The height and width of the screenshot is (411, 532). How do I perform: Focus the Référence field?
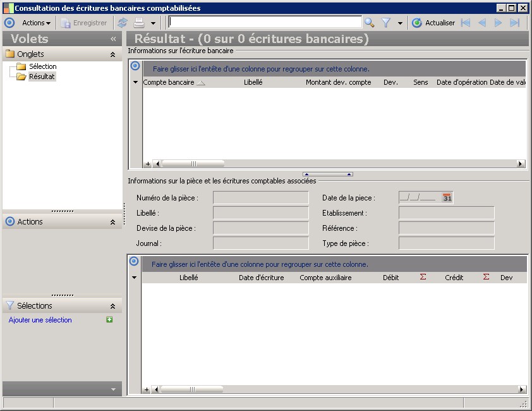coord(447,228)
